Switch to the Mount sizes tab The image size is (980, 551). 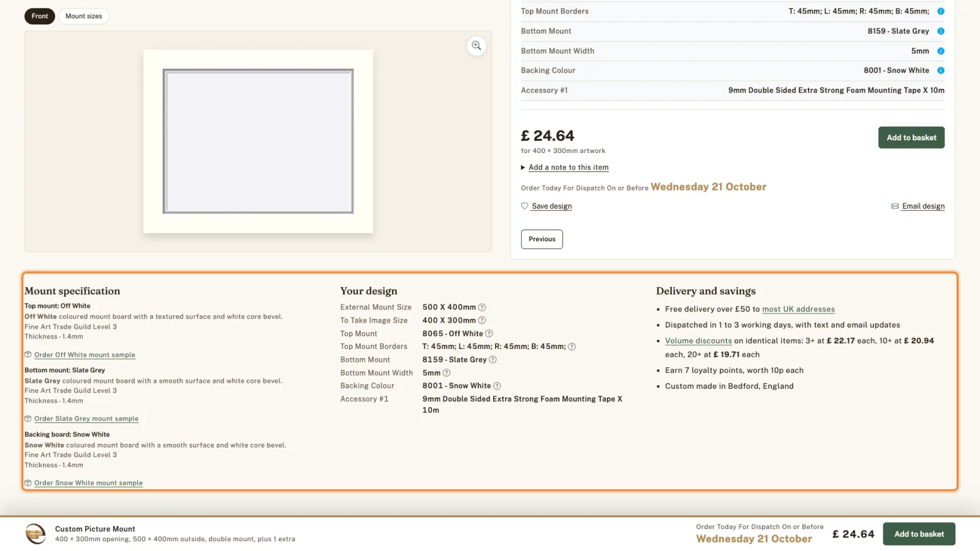[84, 16]
